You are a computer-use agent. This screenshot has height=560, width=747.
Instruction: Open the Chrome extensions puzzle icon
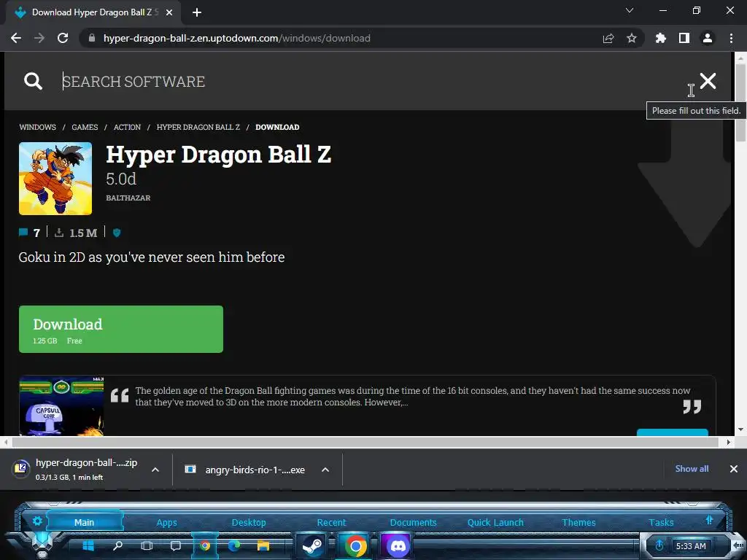(x=661, y=38)
